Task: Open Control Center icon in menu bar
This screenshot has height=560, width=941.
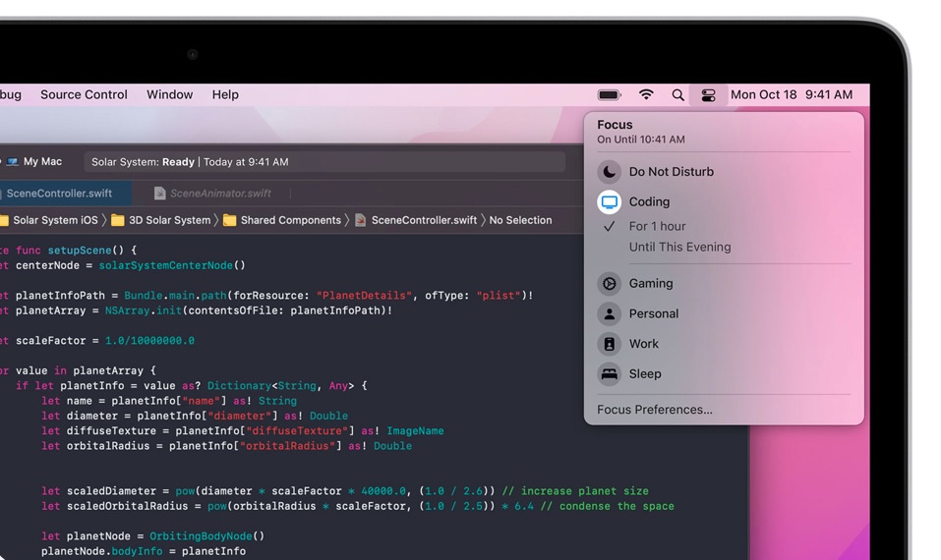Action: 708,94
